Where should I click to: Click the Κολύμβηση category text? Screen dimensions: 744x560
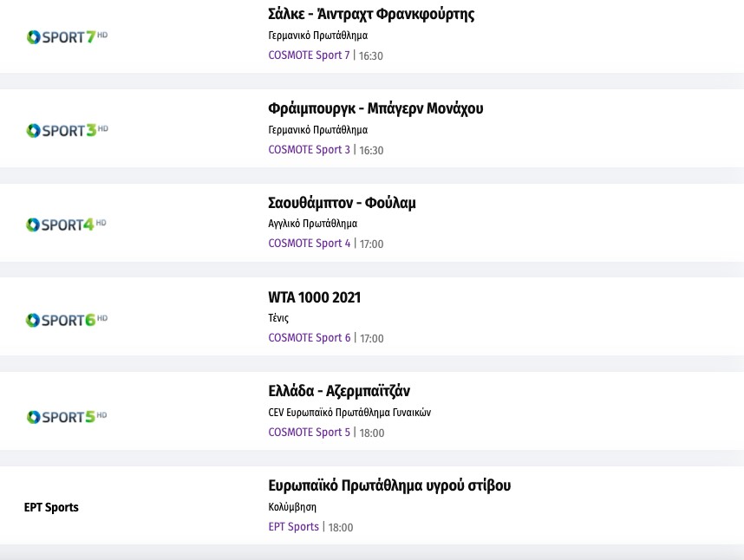click(292, 507)
